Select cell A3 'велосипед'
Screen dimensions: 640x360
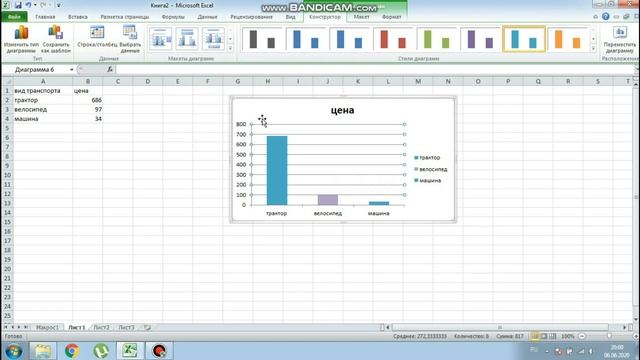43,109
